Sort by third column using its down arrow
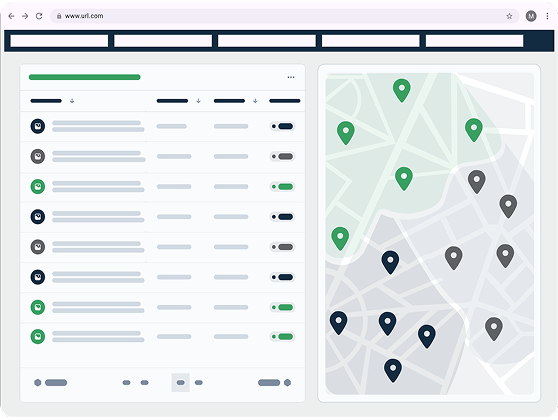 point(255,101)
